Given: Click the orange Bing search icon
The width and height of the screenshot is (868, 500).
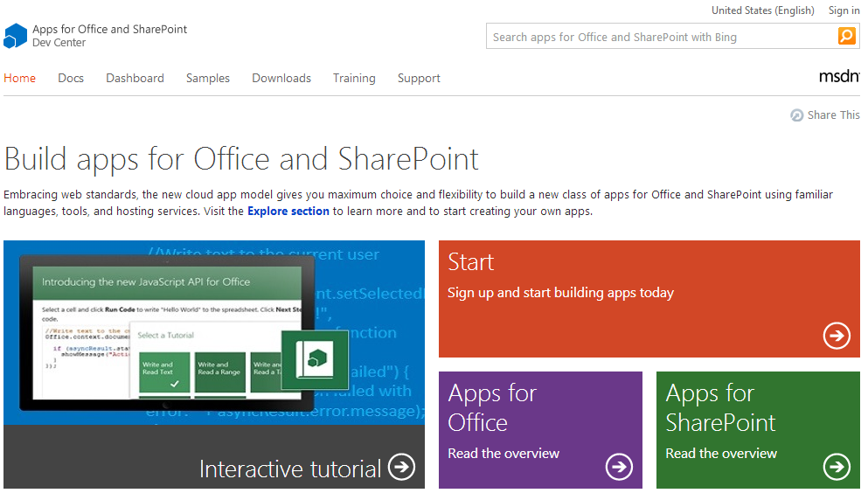Looking at the screenshot, I should tap(846, 36).
